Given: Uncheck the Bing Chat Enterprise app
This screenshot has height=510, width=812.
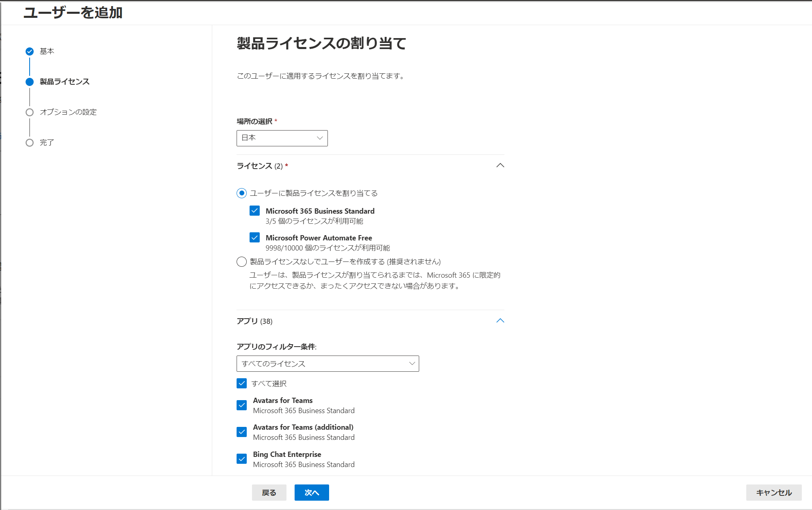Looking at the screenshot, I should pyautogui.click(x=241, y=459).
